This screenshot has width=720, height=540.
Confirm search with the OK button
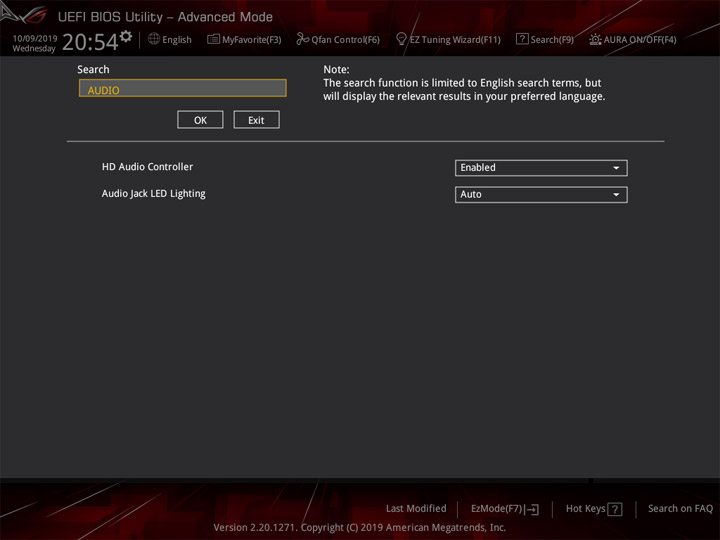click(x=200, y=120)
